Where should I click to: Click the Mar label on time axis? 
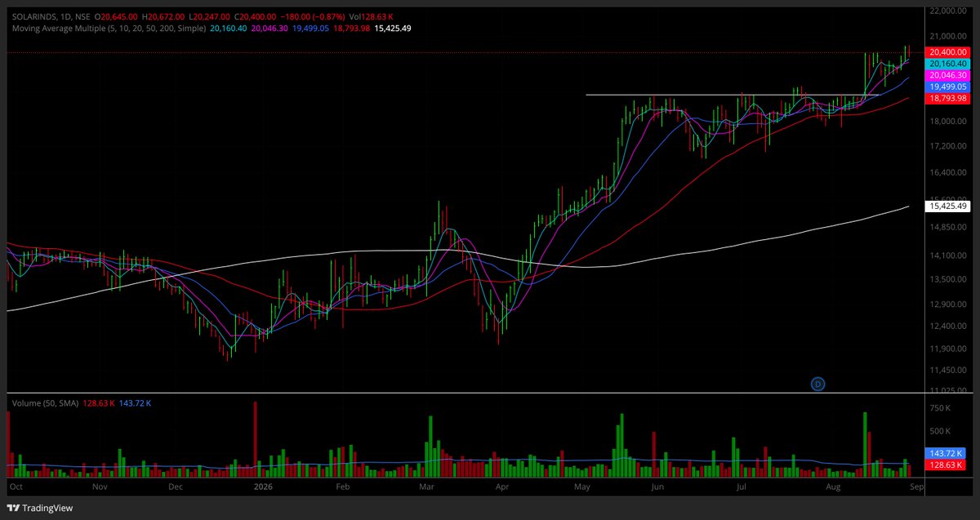tap(427, 487)
